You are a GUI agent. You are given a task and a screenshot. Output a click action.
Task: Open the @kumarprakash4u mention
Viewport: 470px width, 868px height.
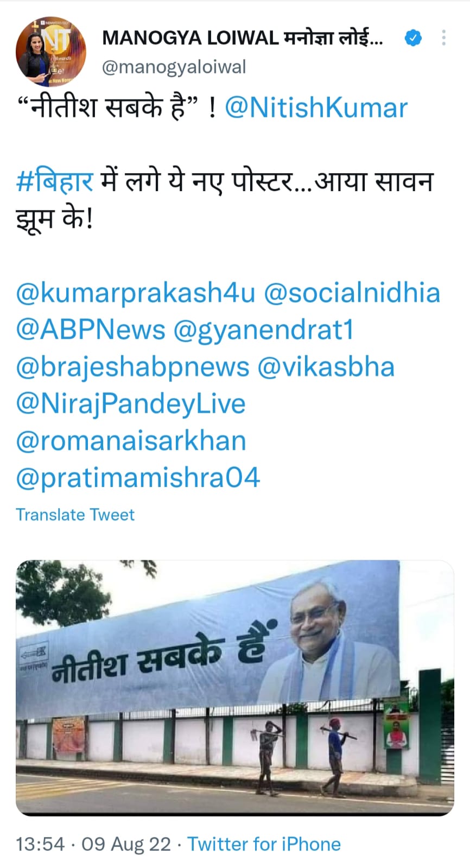coord(136,293)
